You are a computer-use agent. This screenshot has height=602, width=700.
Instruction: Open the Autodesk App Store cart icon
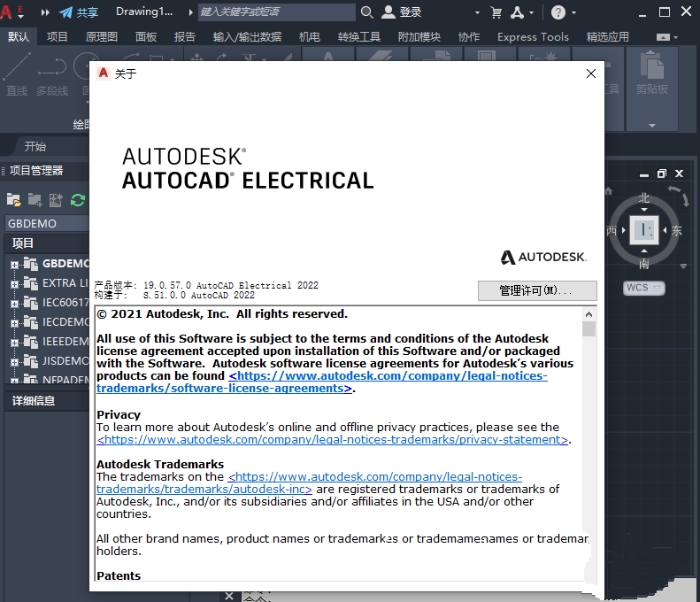pyautogui.click(x=496, y=12)
